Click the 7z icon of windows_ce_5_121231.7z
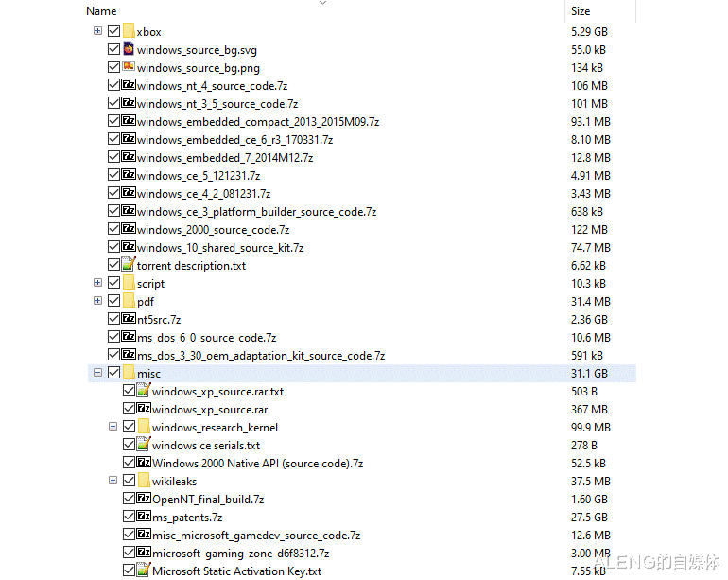The height and width of the screenshot is (580, 728). coord(129,175)
